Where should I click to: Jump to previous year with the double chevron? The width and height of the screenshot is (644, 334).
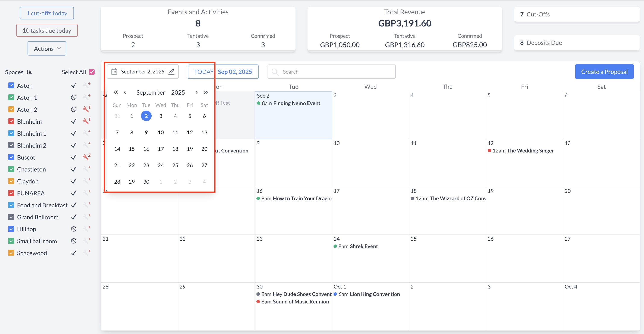click(x=116, y=92)
